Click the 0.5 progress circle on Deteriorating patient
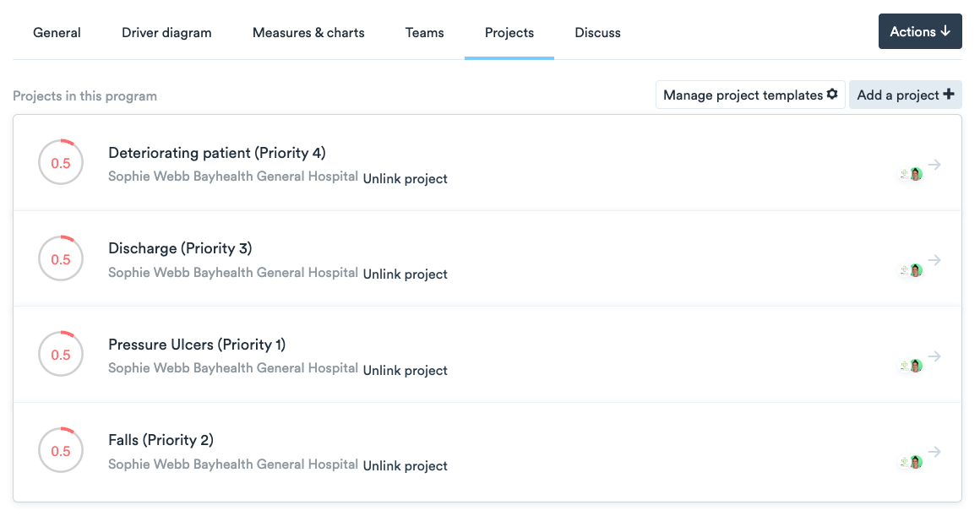The height and width of the screenshot is (516, 980). click(x=61, y=162)
